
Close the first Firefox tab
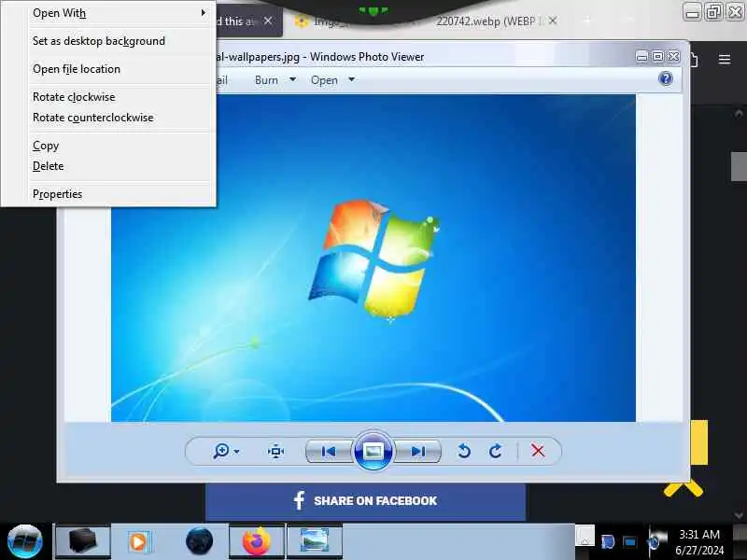pyautogui.click(x=268, y=21)
